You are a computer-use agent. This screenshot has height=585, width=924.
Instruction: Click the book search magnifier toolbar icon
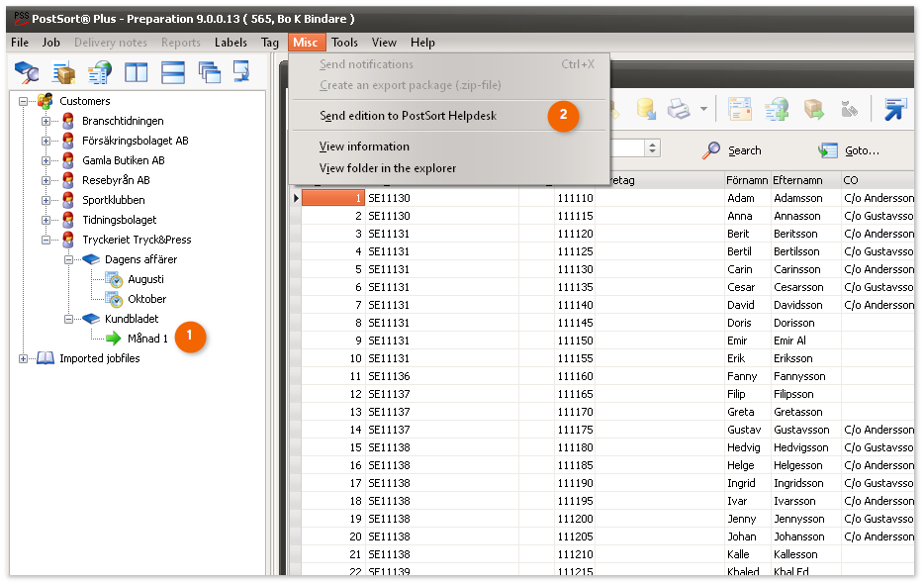tap(27, 73)
